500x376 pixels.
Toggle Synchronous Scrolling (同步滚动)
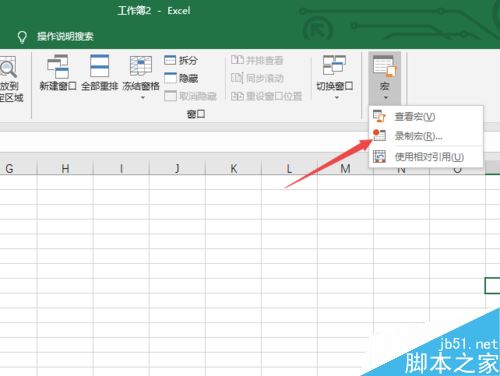click(257, 78)
